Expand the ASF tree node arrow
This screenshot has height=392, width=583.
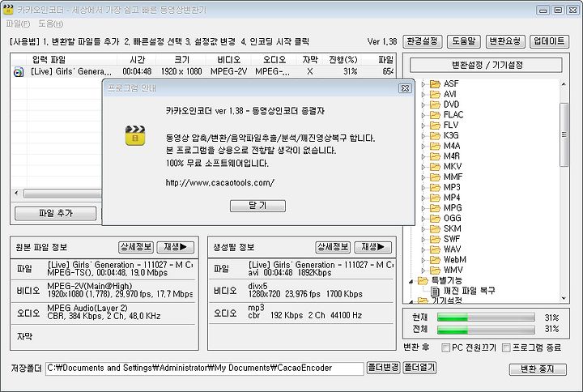click(423, 84)
